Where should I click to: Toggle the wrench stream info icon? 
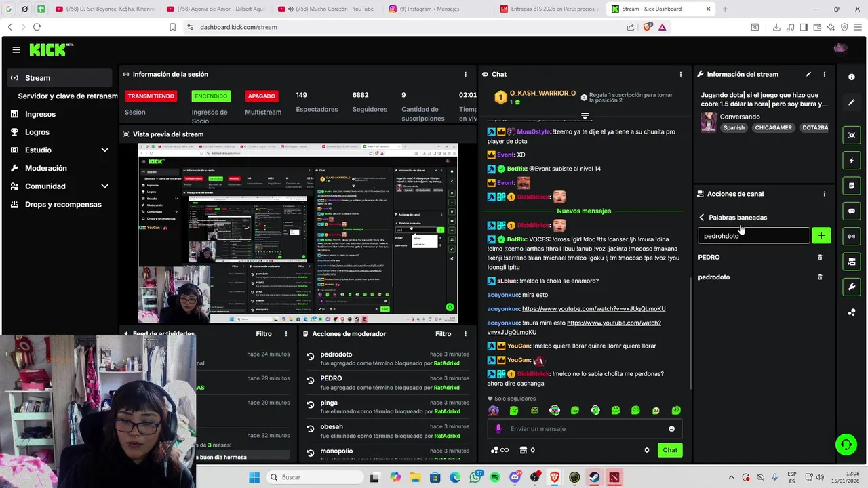point(852,287)
